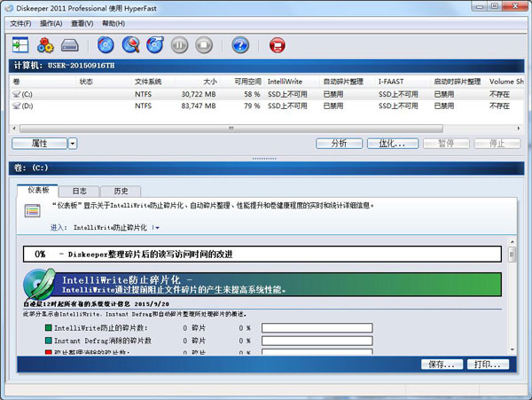The height and width of the screenshot is (400, 532).
Task: Click the 计算机: USER-20150916TH header
Action: (x=266, y=65)
